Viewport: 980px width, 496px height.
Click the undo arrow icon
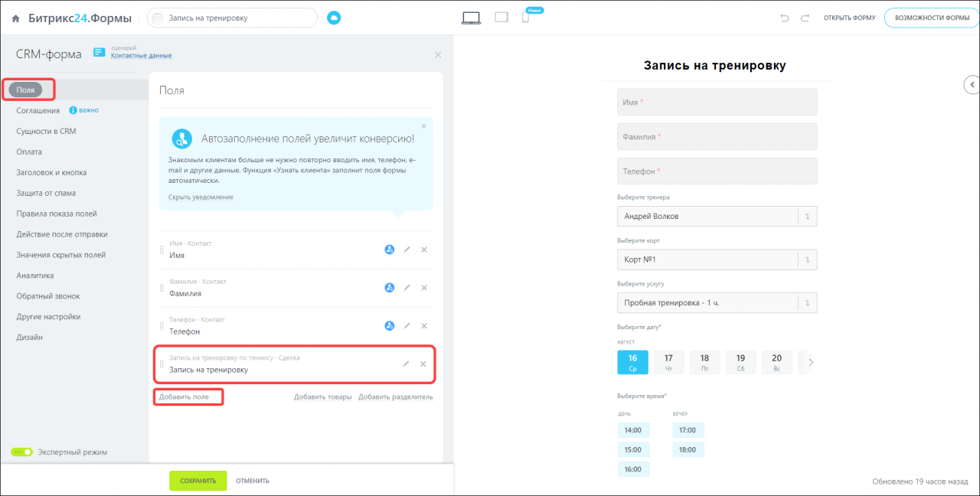785,18
